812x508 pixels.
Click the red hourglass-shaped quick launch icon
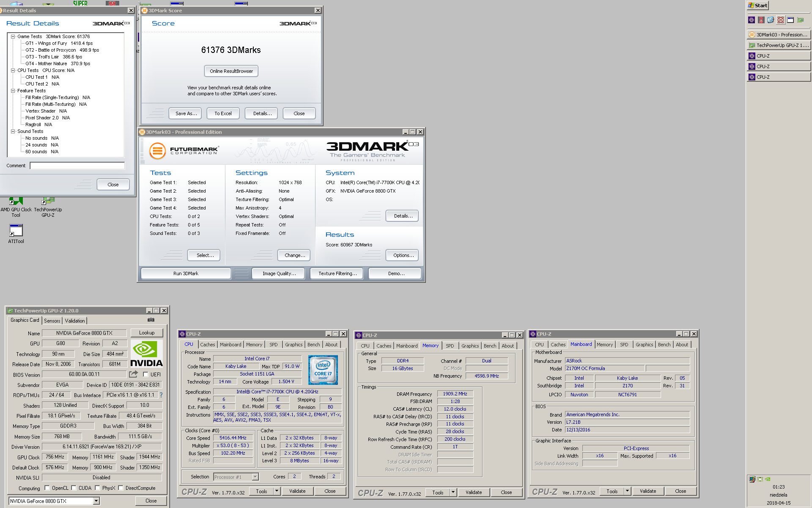tap(761, 20)
